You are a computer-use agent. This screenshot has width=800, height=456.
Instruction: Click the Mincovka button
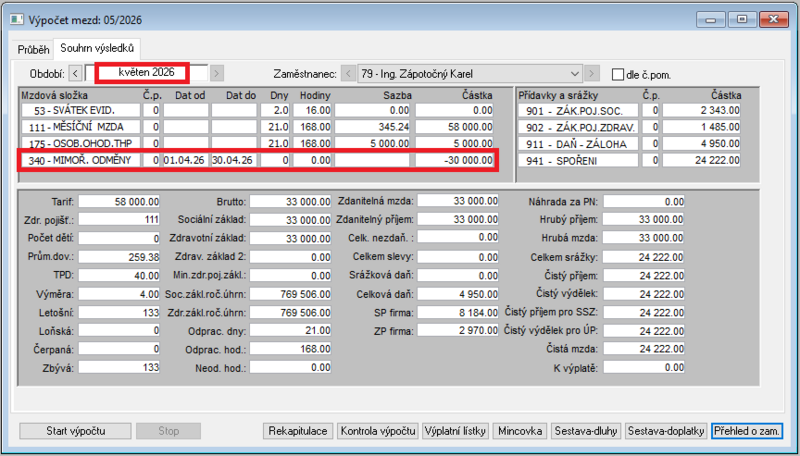point(520,431)
